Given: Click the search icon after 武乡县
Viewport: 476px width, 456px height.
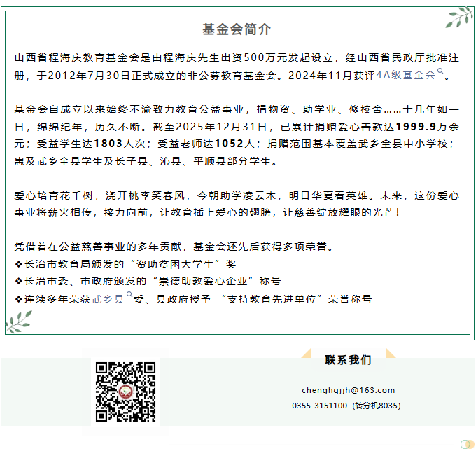Looking at the screenshot, I should (x=129, y=296).
